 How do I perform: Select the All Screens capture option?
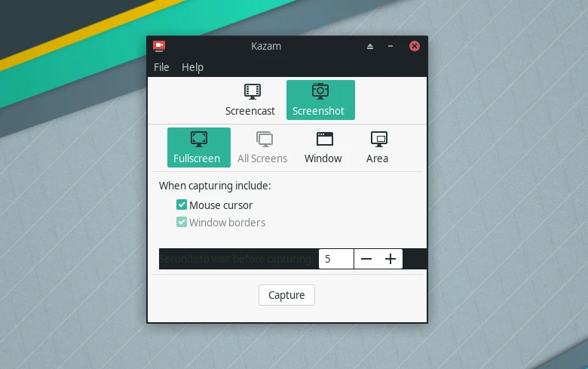(262, 147)
